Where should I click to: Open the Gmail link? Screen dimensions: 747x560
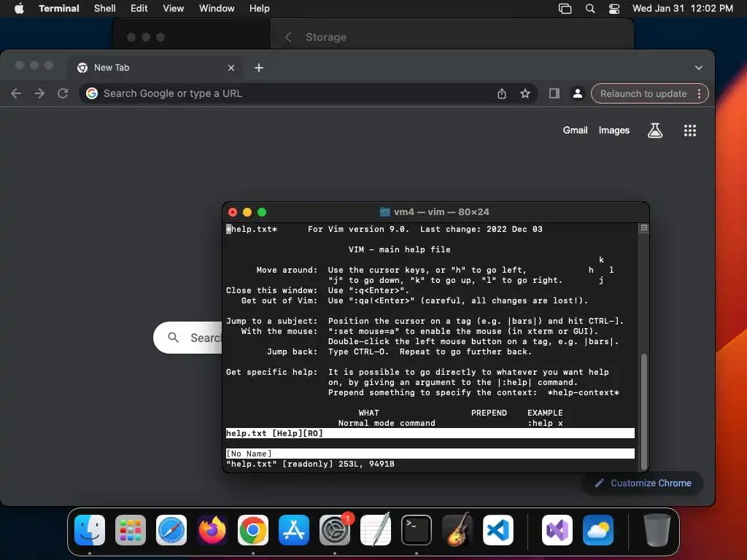click(575, 130)
